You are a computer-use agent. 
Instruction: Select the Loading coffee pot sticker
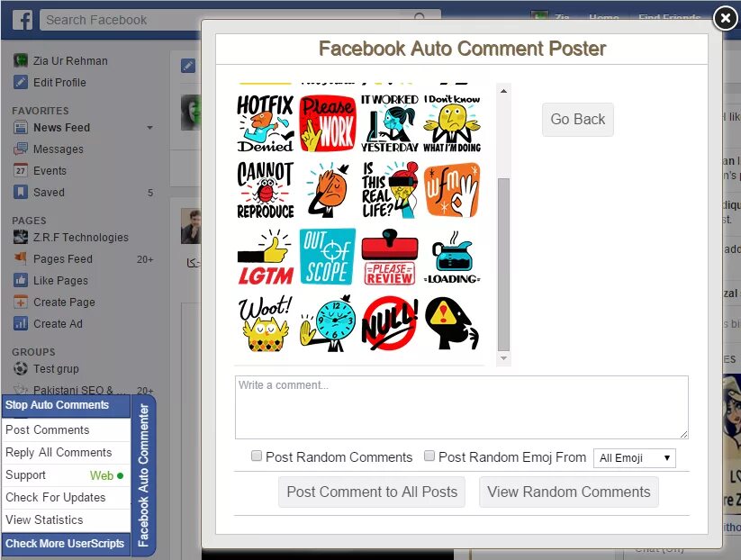point(452,257)
